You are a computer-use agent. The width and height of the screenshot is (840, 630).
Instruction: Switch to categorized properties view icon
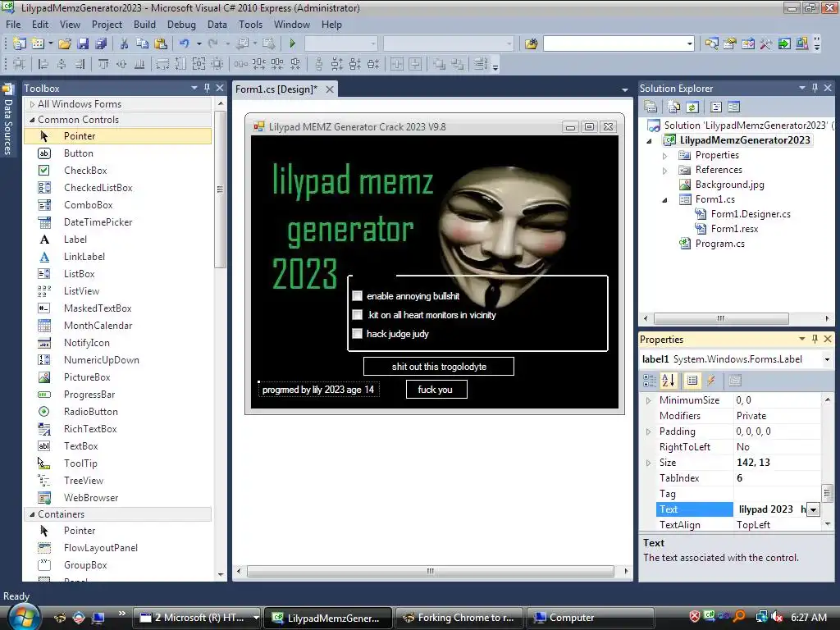click(x=650, y=381)
